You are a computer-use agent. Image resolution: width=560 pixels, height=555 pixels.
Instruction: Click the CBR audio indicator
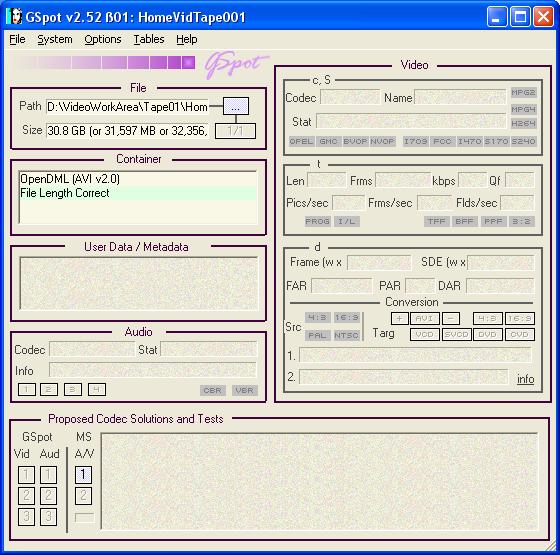point(212,390)
